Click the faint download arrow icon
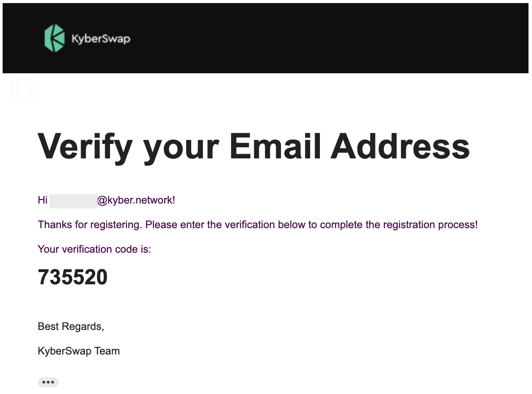The image size is (532, 394). 24,90
